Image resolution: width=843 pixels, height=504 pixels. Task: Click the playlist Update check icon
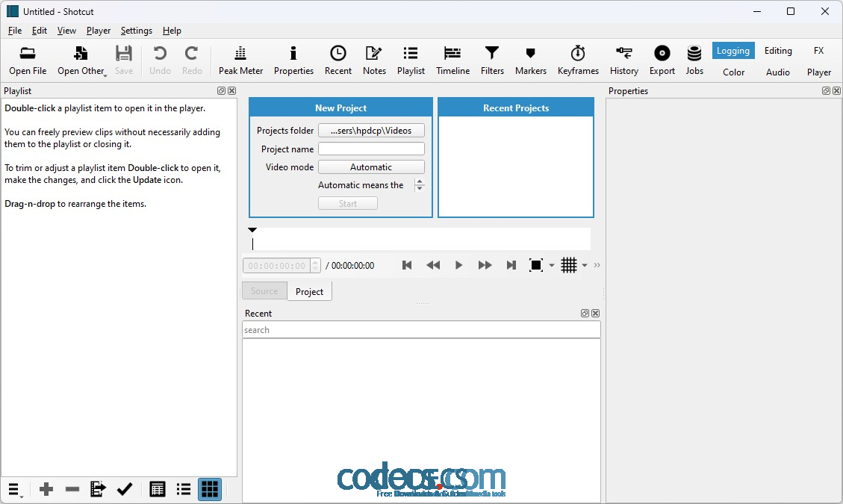pyautogui.click(x=124, y=489)
